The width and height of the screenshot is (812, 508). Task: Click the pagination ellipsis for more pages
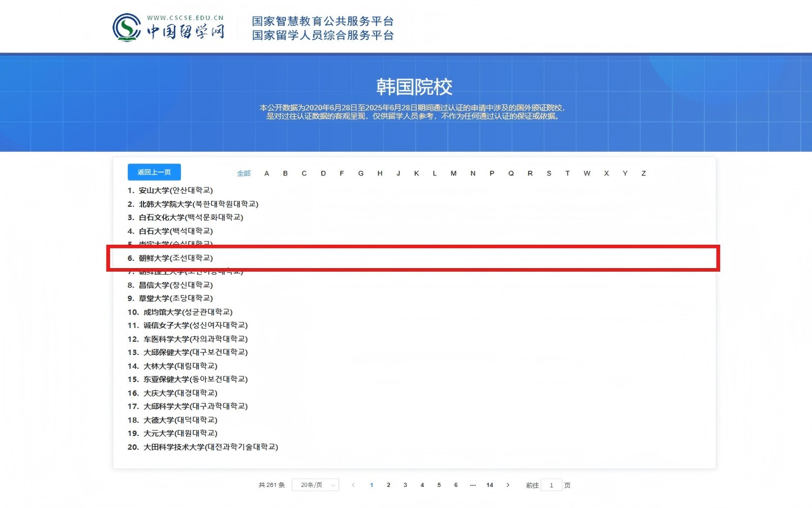(473, 485)
